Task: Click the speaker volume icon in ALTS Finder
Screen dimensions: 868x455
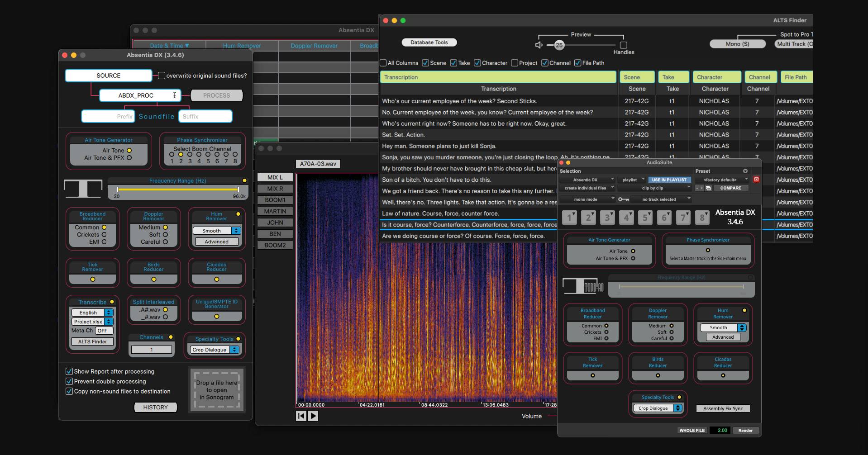Action: point(539,45)
